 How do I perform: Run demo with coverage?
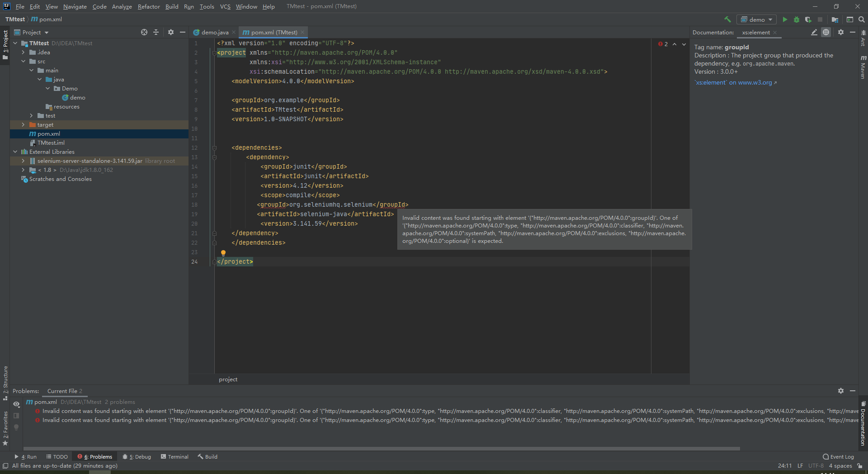[808, 19]
